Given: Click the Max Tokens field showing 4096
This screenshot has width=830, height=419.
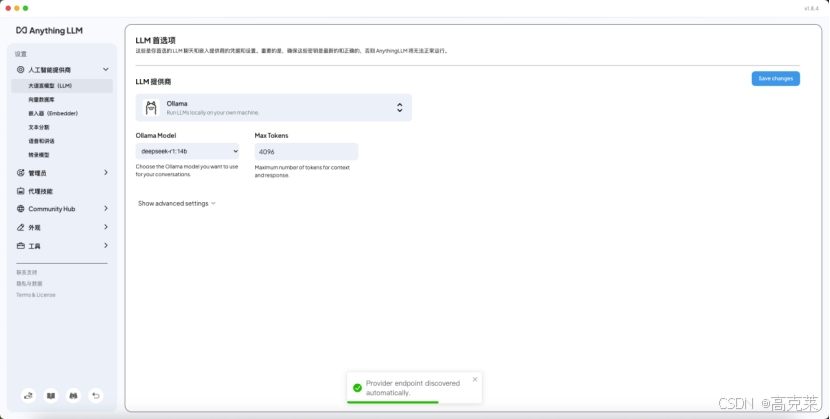Looking at the screenshot, I should coord(306,151).
